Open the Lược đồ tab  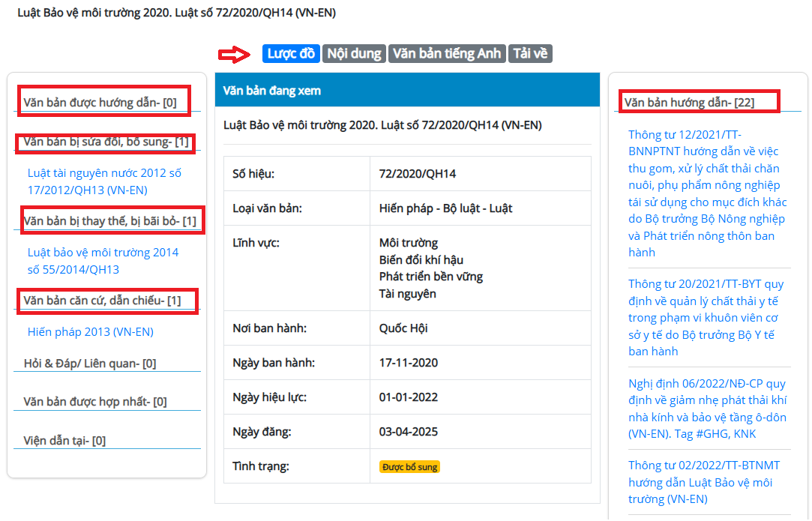coord(291,53)
